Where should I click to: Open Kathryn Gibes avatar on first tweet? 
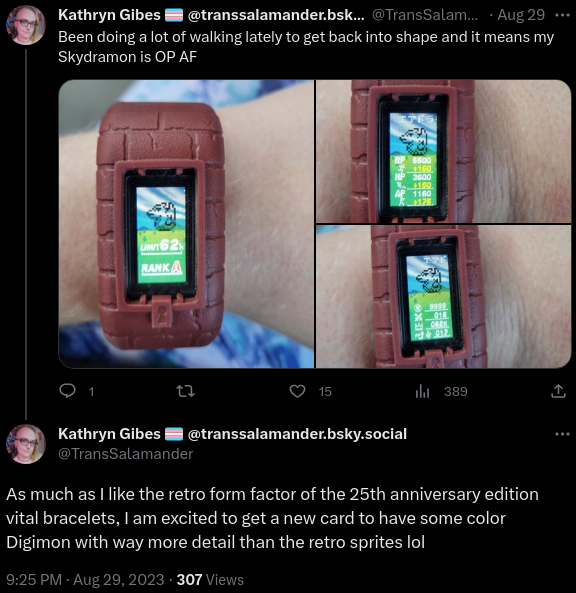tap(26, 25)
